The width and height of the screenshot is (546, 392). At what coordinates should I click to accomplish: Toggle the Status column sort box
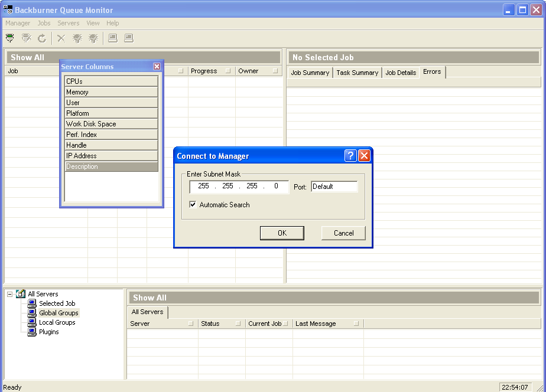[x=238, y=324]
